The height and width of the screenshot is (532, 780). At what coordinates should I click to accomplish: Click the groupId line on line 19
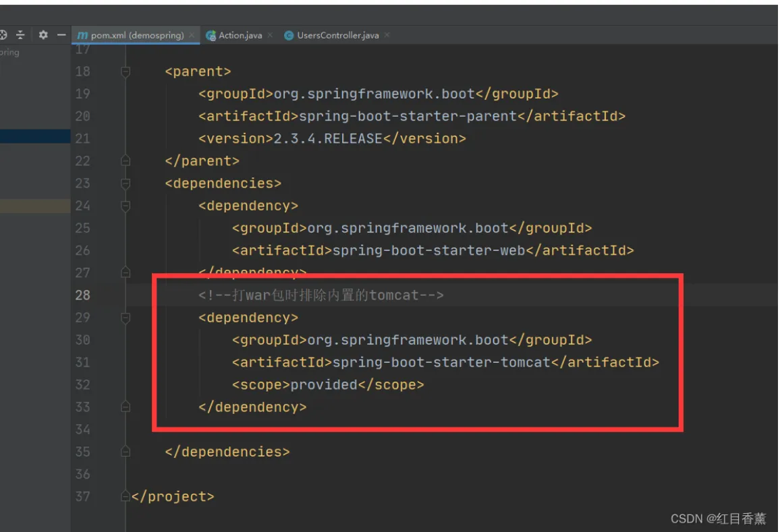[378, 94]
